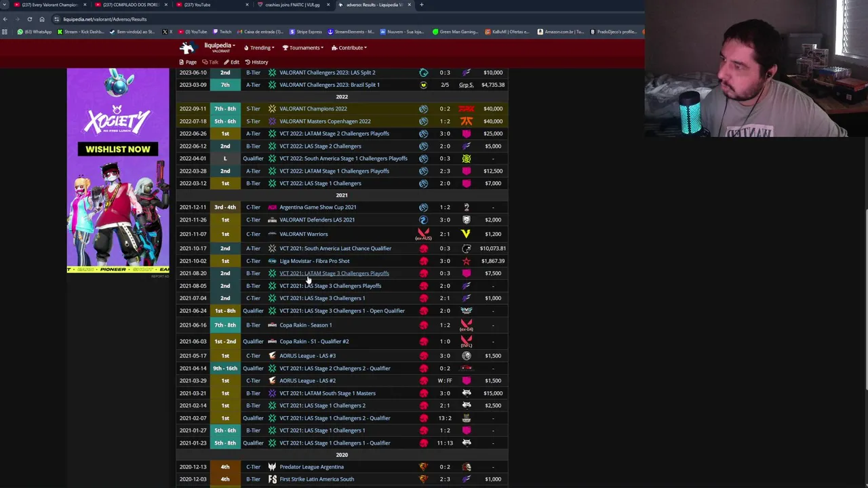
Task: Click team logo in VALORANT Champions 2022 row
Action: click(x=423, y=108)
